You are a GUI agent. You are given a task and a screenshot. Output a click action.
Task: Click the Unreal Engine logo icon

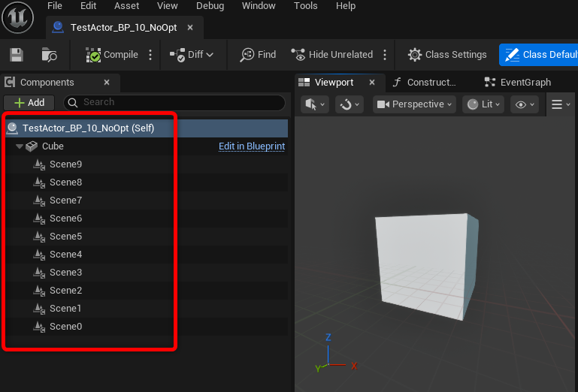tap(18, 17)
